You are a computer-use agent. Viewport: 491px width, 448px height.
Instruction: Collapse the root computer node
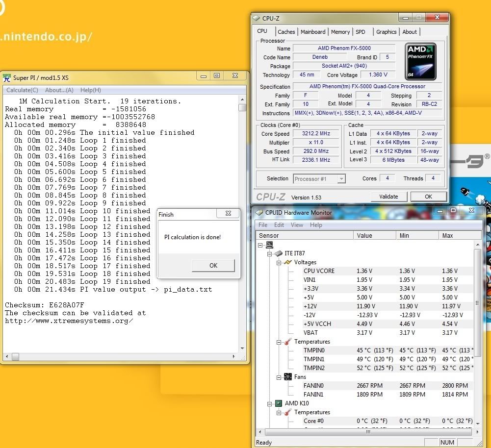point(260,245)
